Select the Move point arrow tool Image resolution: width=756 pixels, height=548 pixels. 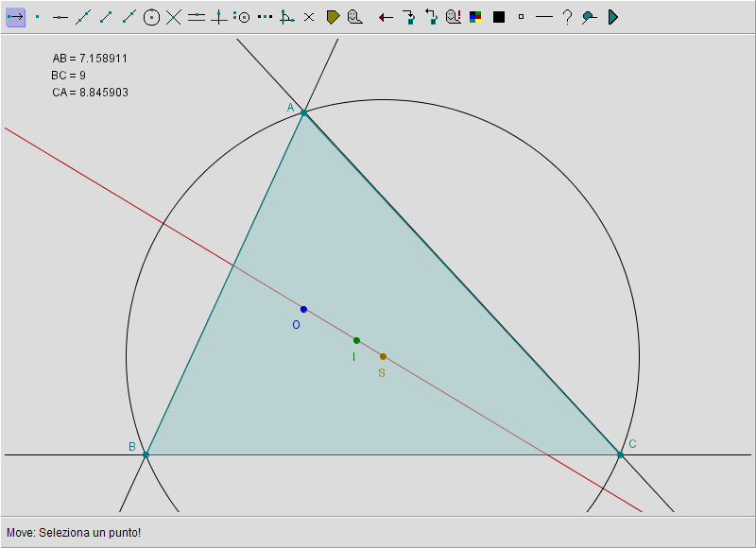click(x=15, y=17)
